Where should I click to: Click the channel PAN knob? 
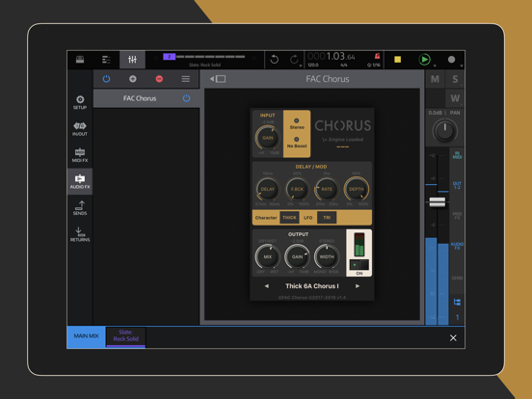tap(445, 131)
